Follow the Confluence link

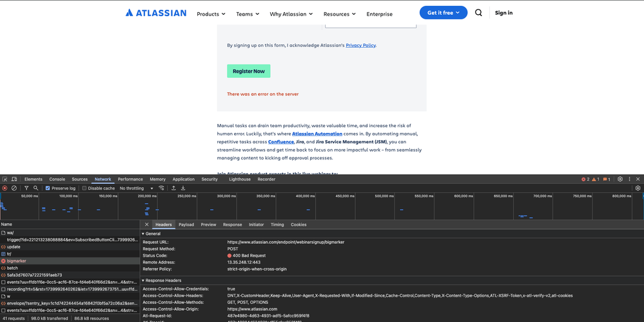coord(281,142)
